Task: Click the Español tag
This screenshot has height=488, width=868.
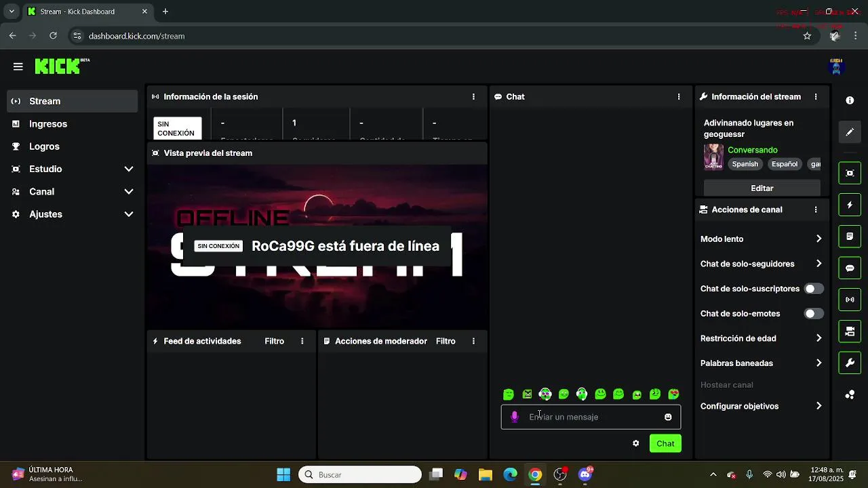Action: [x=785, y=164]
